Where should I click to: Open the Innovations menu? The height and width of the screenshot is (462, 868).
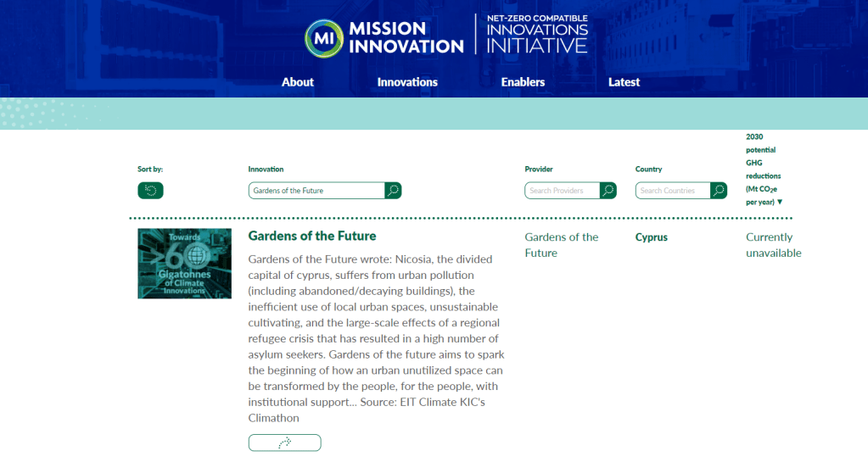(407, 82)
